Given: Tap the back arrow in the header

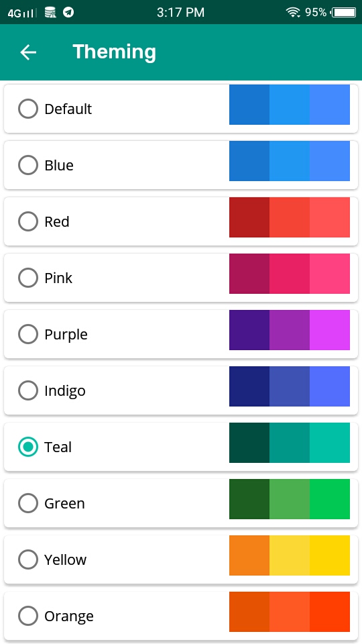Looking at the screenshot, I should click(28, 52).
